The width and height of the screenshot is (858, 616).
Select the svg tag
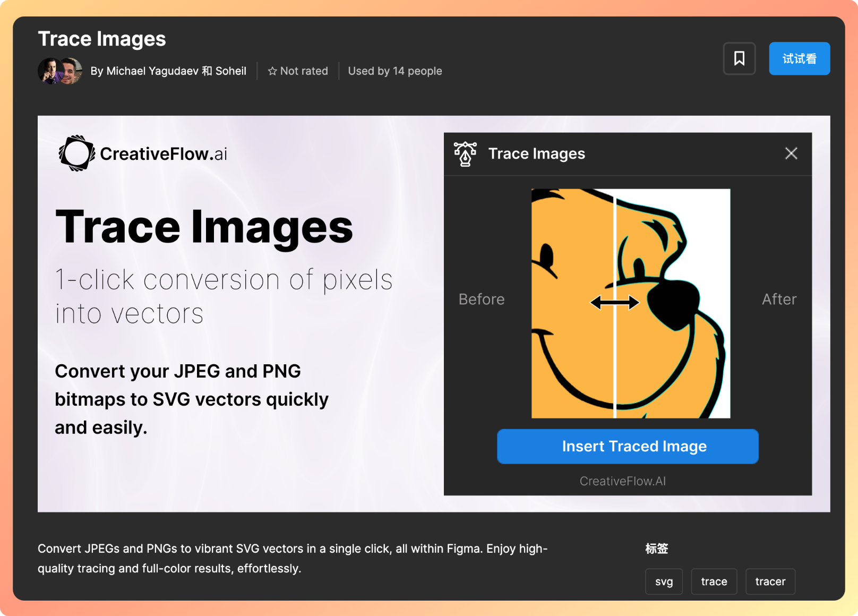(x=664, y=581)
